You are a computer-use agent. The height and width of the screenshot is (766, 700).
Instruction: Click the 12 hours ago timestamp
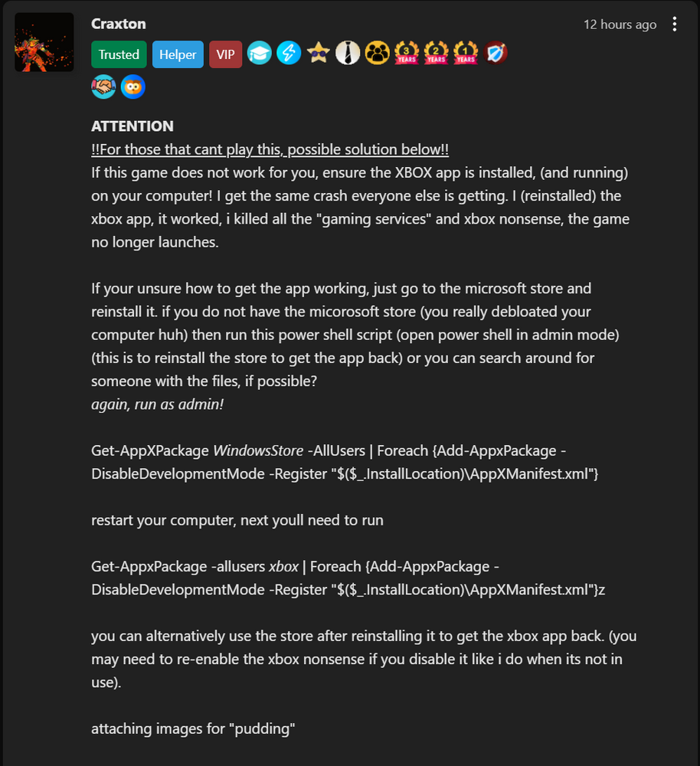[620, 25]
